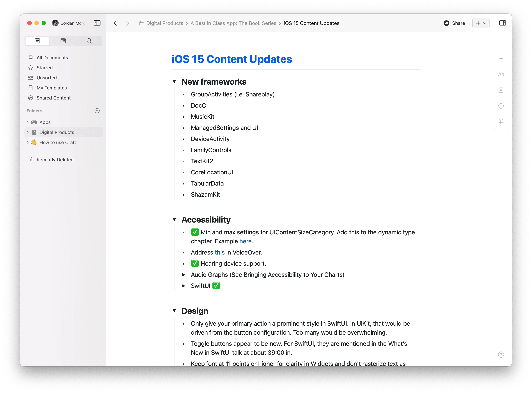The image size is (532, 393).
Task: Open the 'this' VoiceOver link
Action: click(x=219, y=252)
